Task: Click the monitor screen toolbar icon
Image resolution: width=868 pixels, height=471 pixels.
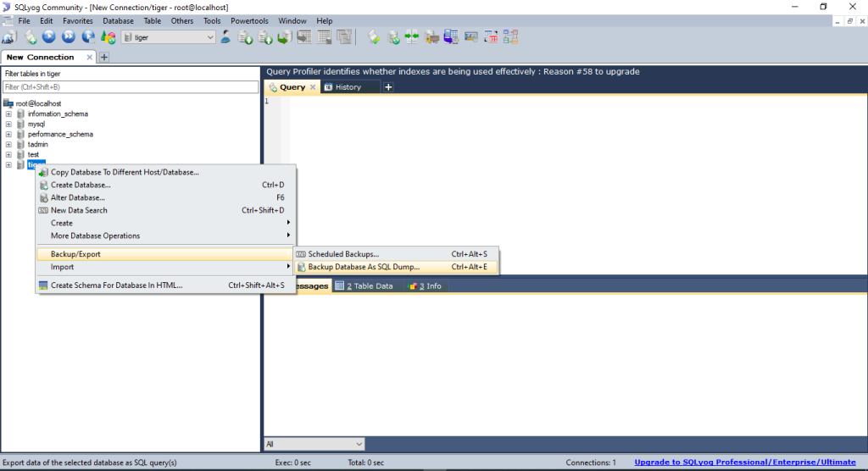Action: point(471,37)
